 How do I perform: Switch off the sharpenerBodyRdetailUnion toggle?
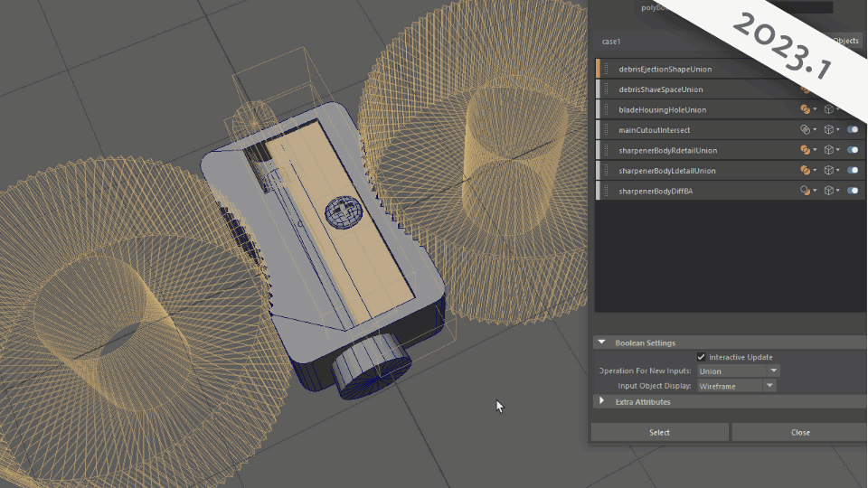coord(852,150)
